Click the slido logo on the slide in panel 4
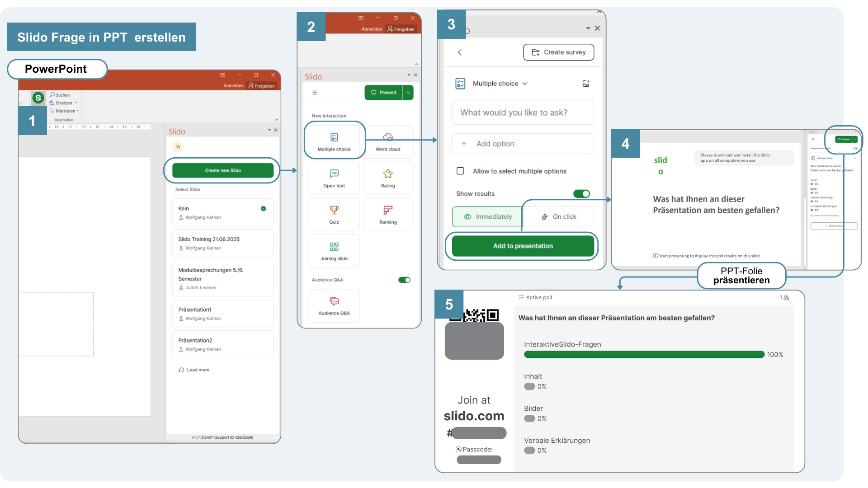Screen dimensions: 868x488 660,165
